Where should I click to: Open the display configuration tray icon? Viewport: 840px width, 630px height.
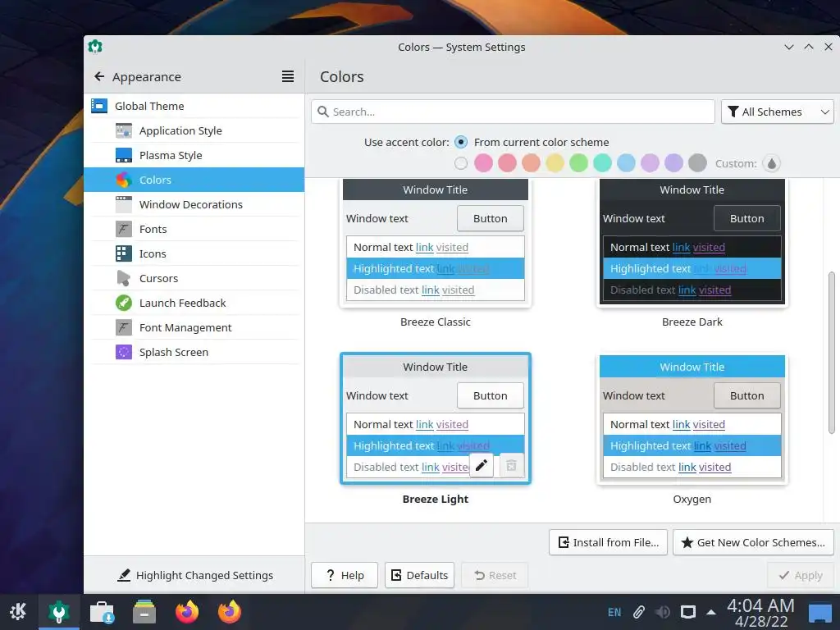(x=688, y=612)
